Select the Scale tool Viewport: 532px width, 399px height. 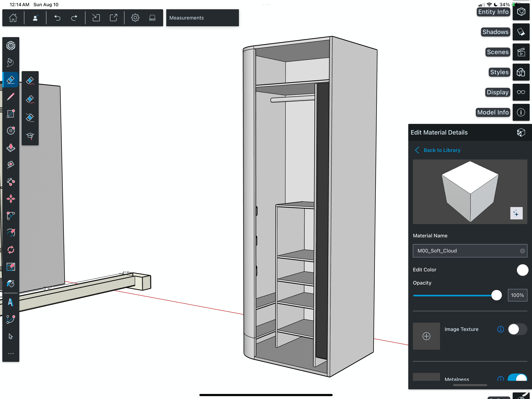11,267
